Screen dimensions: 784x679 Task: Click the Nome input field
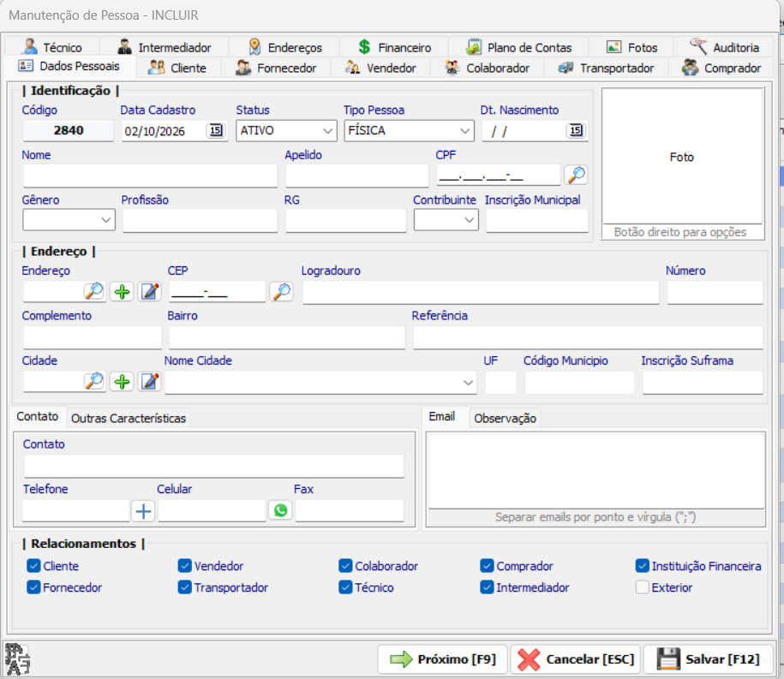click(x=150, y=176)
